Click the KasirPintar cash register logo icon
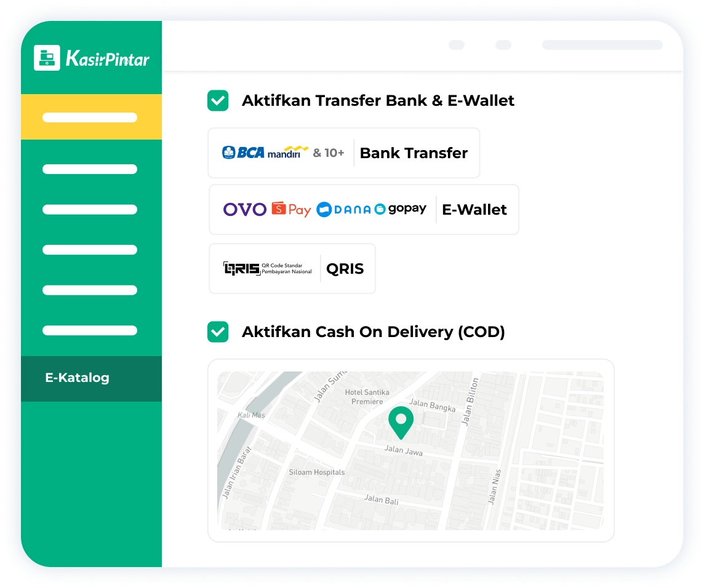704x588 pixels. [47, 58]
